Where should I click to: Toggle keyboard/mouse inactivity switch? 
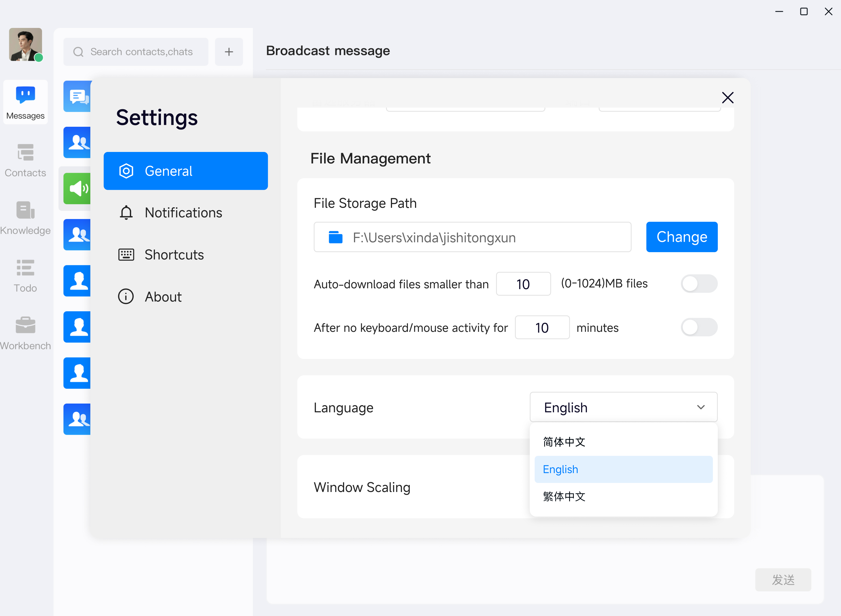699,327
